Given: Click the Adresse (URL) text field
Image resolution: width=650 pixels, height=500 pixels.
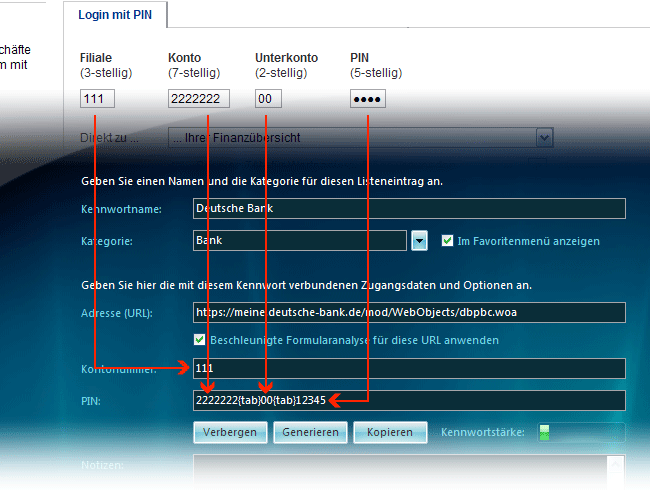Looking at the screenshot, I should point(408,312).
